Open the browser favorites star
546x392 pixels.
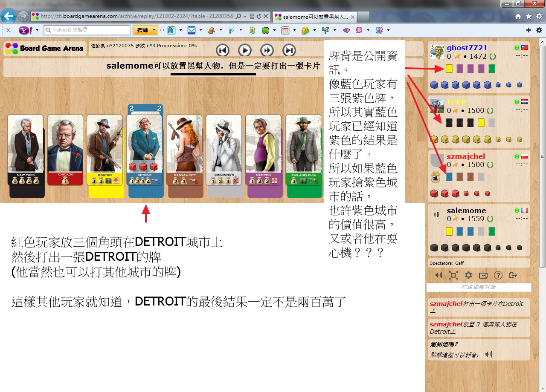tap(529, 16)
